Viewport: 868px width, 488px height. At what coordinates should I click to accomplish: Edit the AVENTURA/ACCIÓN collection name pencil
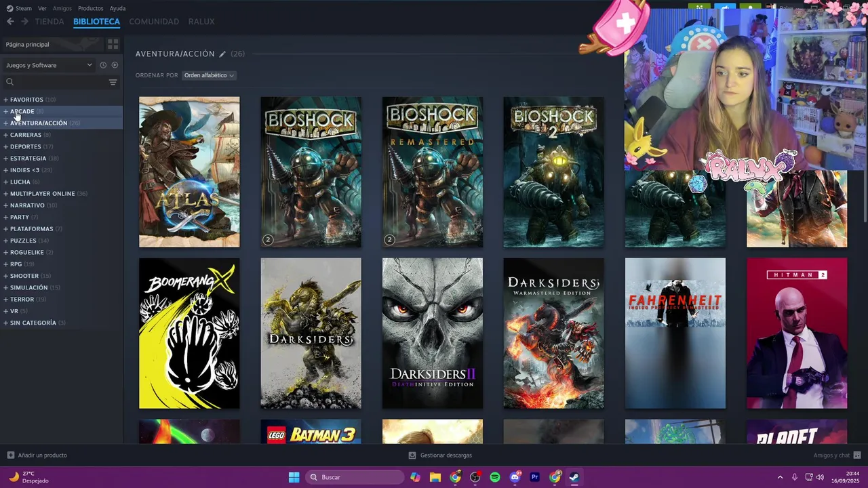(x=222, y=54)
